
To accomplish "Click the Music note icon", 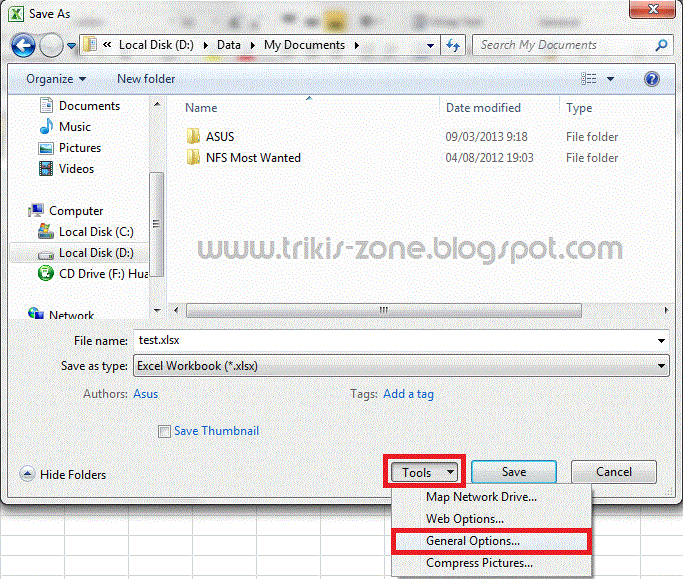I will [46, 126].
